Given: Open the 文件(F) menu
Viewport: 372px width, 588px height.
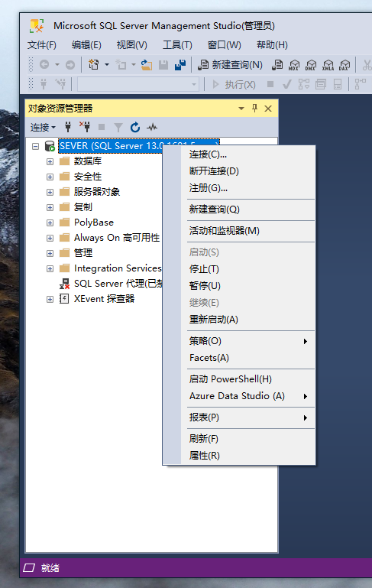Looking at the screenshot, I should click(x=41, y=45).
